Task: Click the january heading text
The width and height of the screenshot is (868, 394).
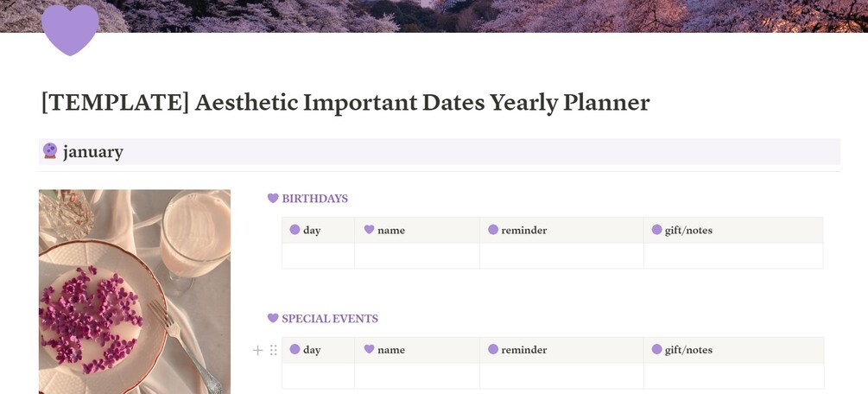Action: coord(93,152)
